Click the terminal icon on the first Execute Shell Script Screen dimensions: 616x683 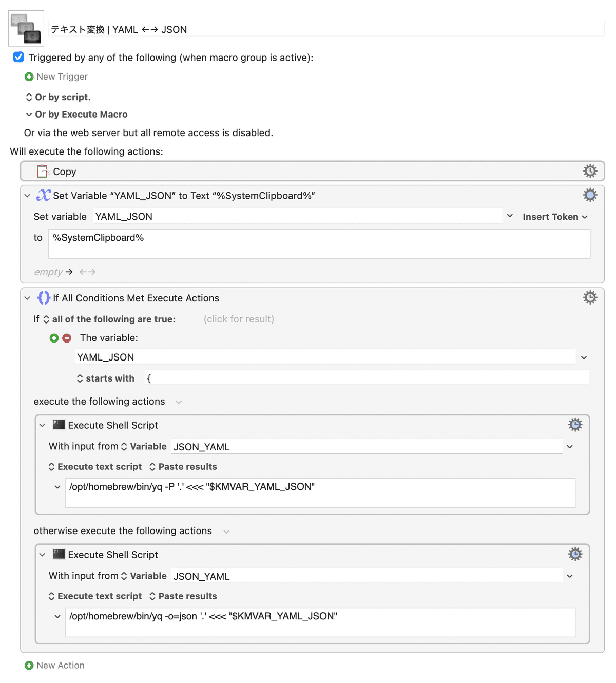click(59, 425)
